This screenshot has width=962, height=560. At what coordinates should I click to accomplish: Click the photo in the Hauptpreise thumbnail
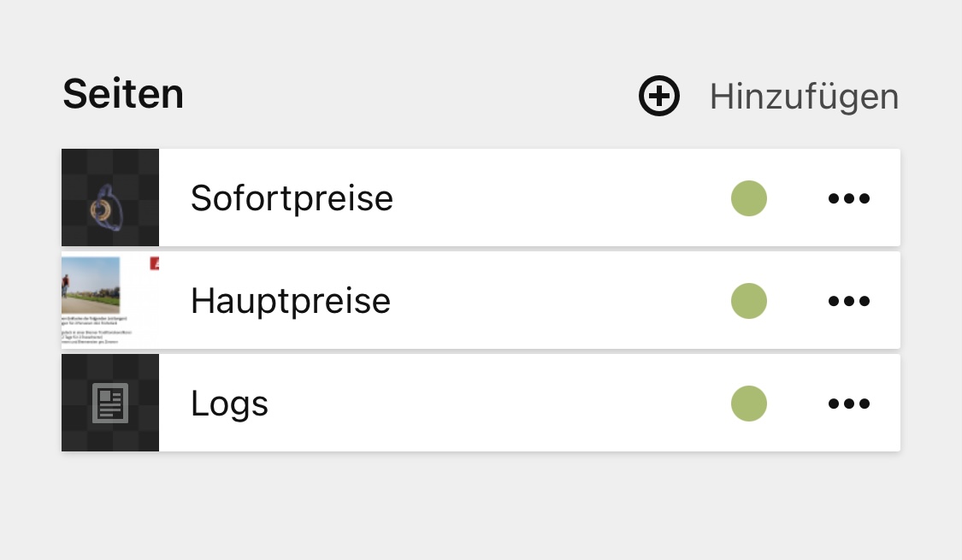[x=91, y=286]
